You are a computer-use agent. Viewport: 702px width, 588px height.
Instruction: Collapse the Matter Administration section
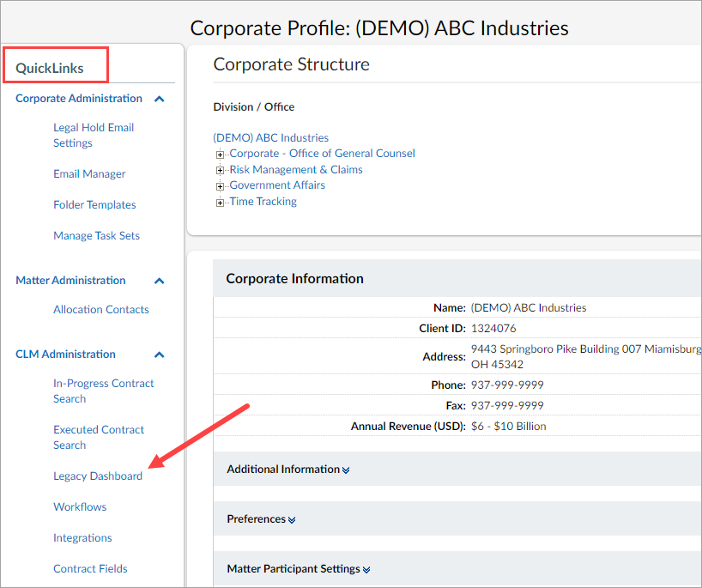click(x=159, y=280)
